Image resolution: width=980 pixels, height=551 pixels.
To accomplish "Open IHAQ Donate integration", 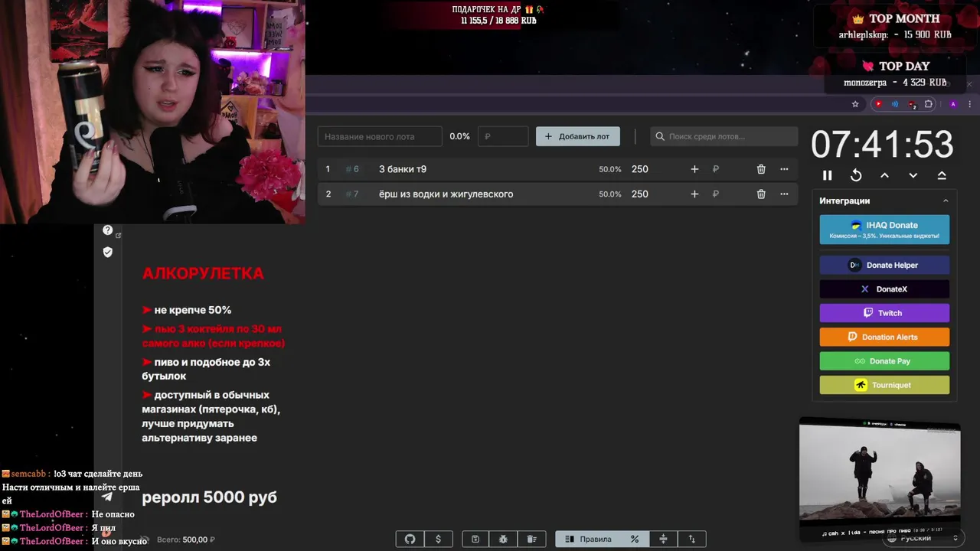I will (884, 230).
